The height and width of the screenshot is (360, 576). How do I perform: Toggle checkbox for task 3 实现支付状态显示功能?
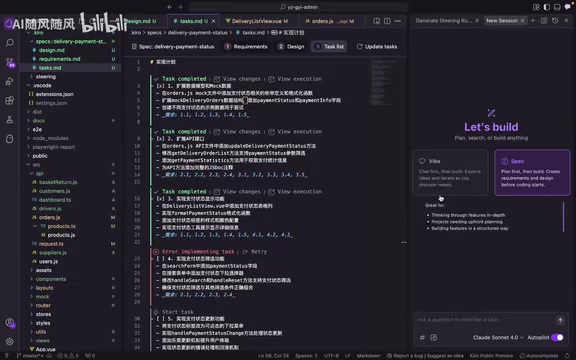[x=160, y=199]
